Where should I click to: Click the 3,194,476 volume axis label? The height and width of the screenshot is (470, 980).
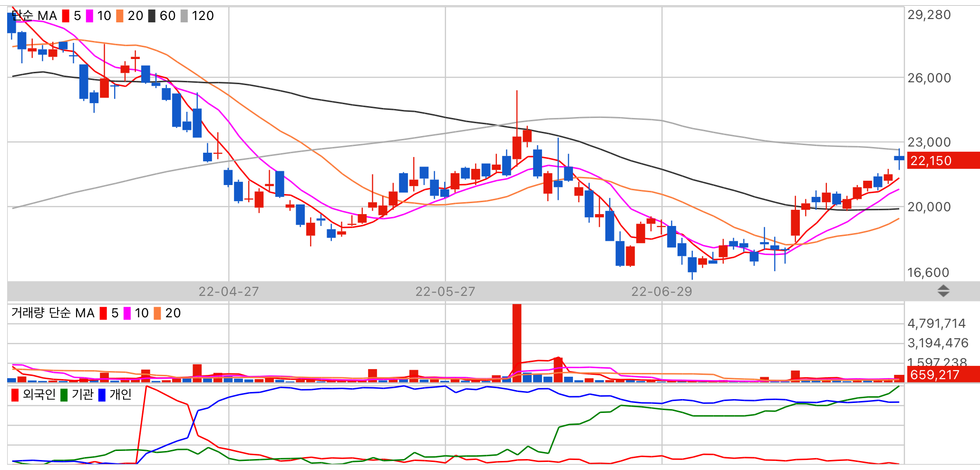tap(938, 343)
